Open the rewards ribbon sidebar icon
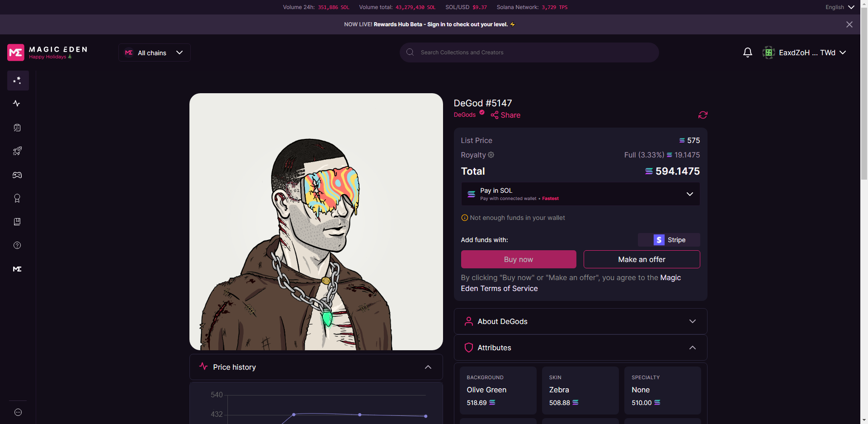The height and width of the screenshot is (424, 868). (x=17, y=198)
